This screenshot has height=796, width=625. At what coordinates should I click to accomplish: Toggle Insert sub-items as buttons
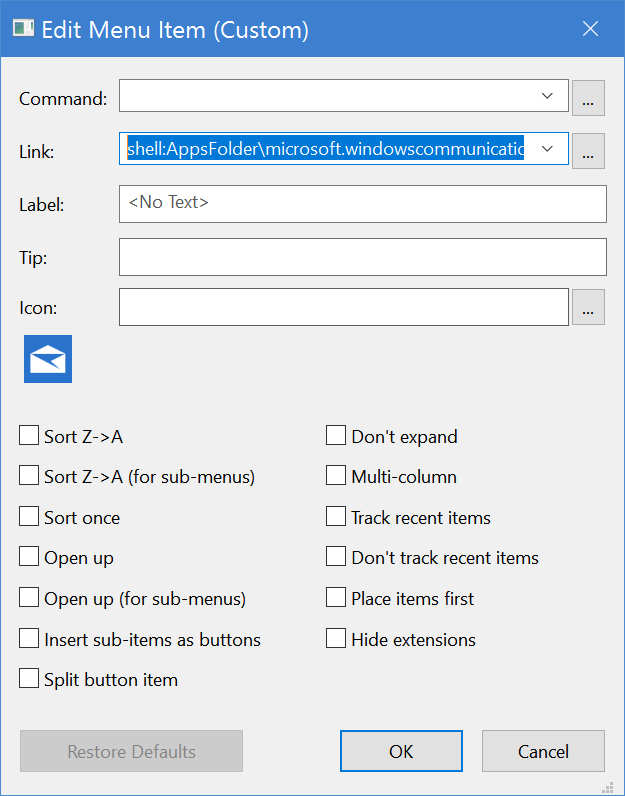click(x=29, y=638)
